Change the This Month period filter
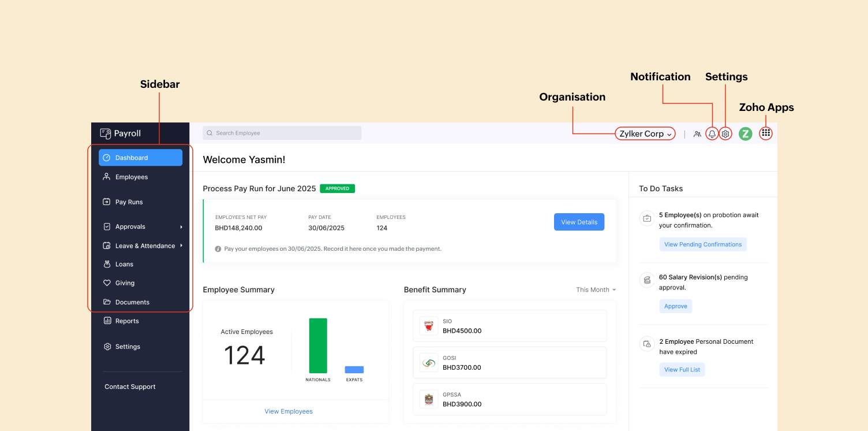 point(596,290)
